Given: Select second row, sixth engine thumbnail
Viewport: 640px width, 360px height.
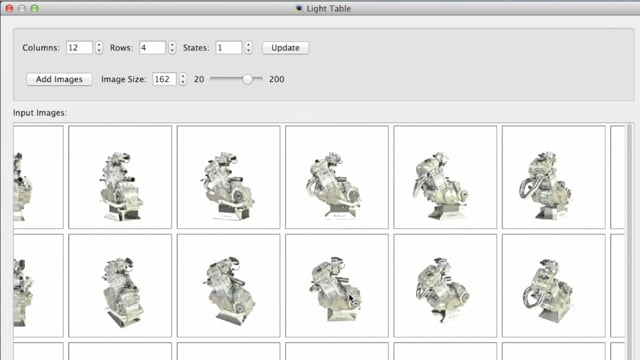Looking at the screenshot, I should pos(553,286).
